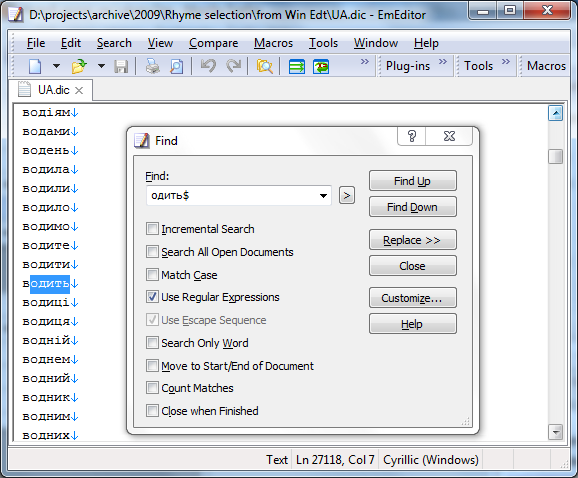
Task: Click the Print Preview icon
Action: (x=177, y=67)
